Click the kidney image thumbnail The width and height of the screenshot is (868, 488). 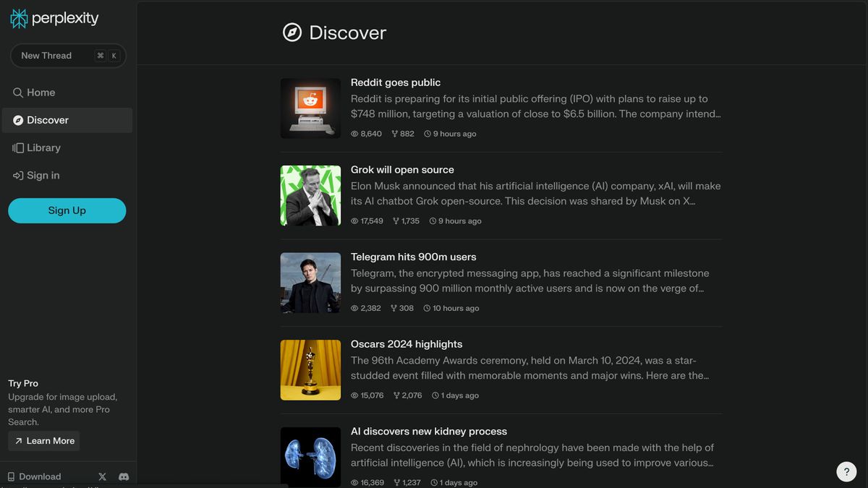pos(310,457)
